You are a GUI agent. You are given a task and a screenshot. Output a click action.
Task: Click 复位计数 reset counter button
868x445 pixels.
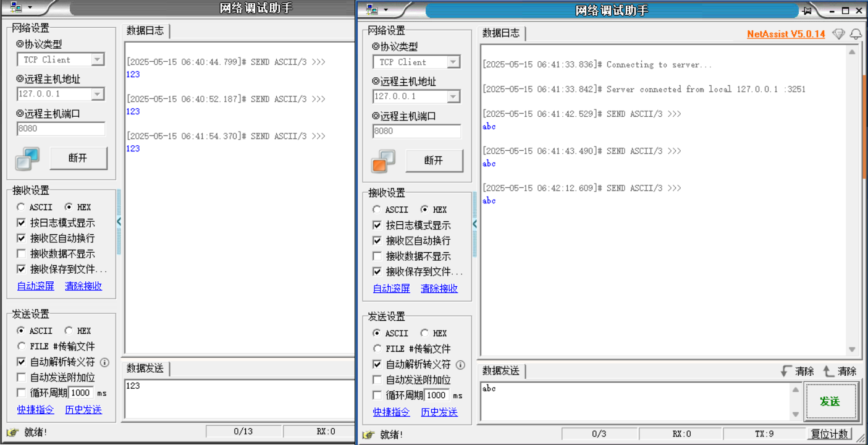pos(830,434)
